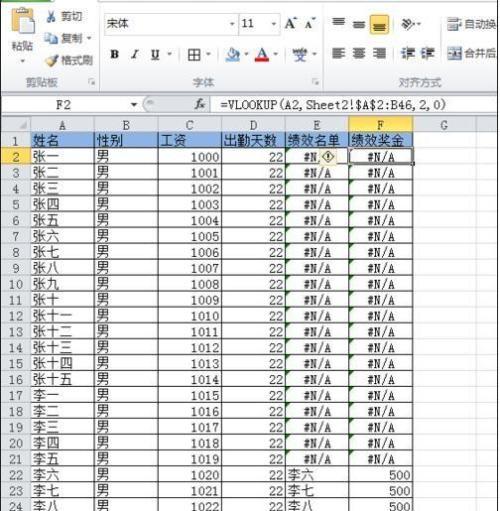Select row 2 header
The width and height of the screenshot is (500, 511).
tap(15, 157)
